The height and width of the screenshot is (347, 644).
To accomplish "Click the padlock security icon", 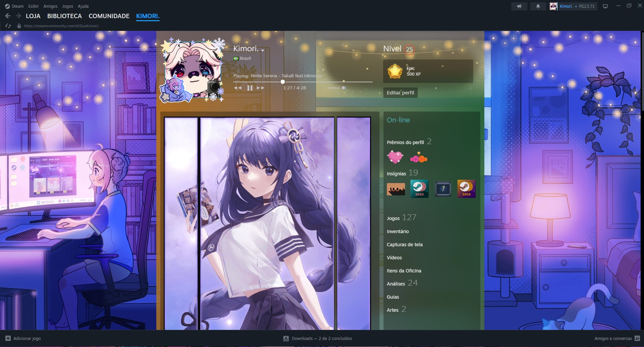I will (19, 26).
